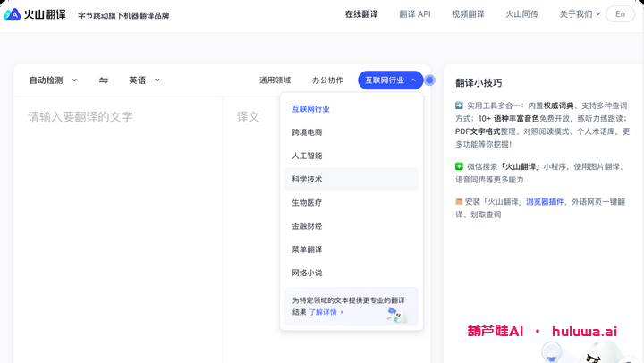The width and height of the screenshot is (644, 363).
Task: Collapse the 互联网行业 domain dropdown
Action: coord(390,80)
